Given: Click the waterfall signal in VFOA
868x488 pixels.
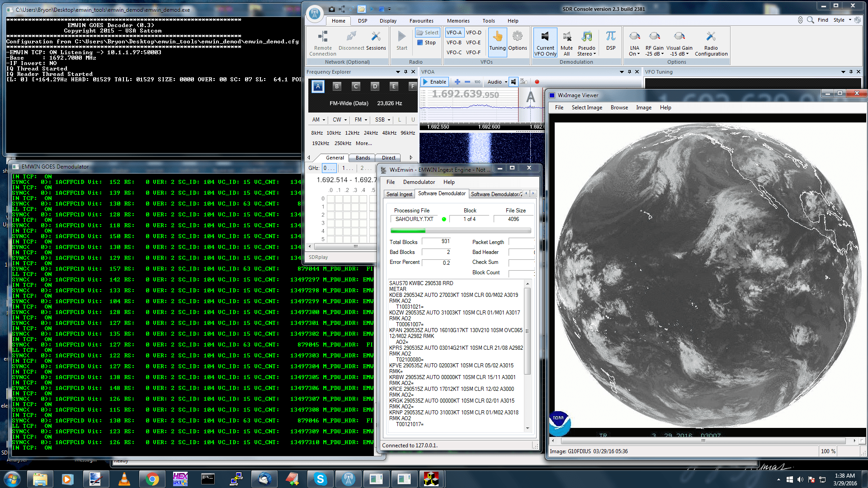Looking at the screenshot, I should [479, 148].
